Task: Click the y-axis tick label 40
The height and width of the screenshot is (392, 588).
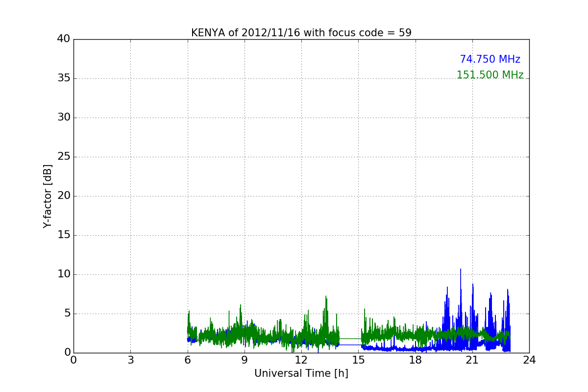Action: [x=64, y=39]
